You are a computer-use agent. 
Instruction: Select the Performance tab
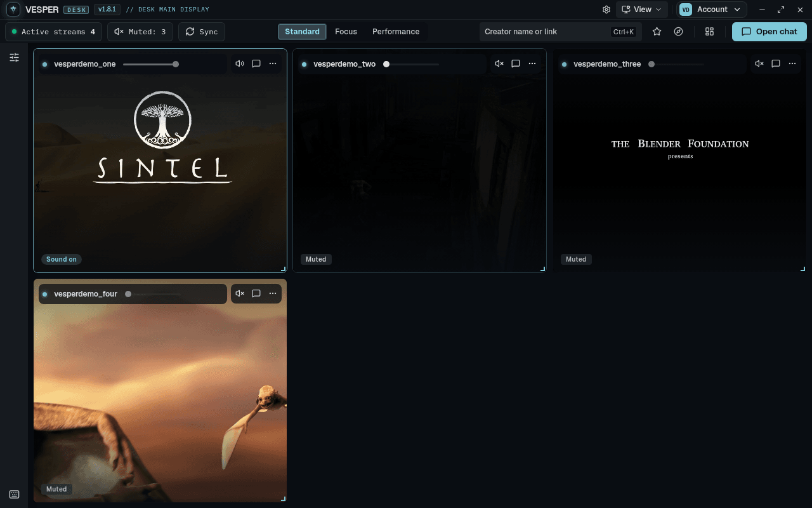click(x=396, y=32)
